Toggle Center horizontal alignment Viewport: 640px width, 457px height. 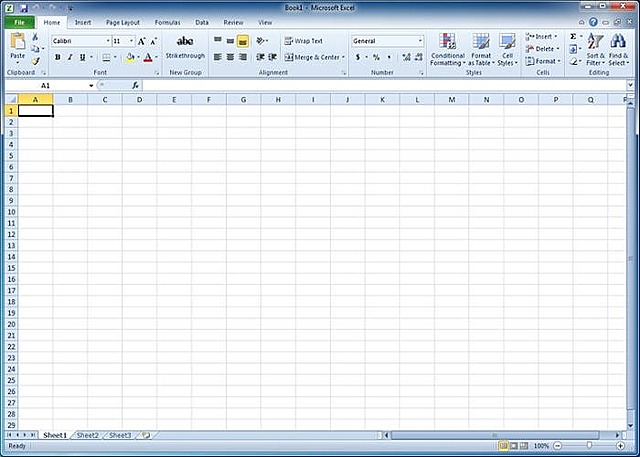[x=230, y=57]
